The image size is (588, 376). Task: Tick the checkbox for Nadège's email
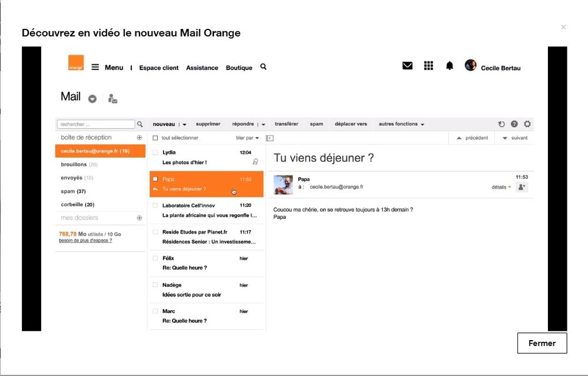pyautogui.click(x=156, y=285)
